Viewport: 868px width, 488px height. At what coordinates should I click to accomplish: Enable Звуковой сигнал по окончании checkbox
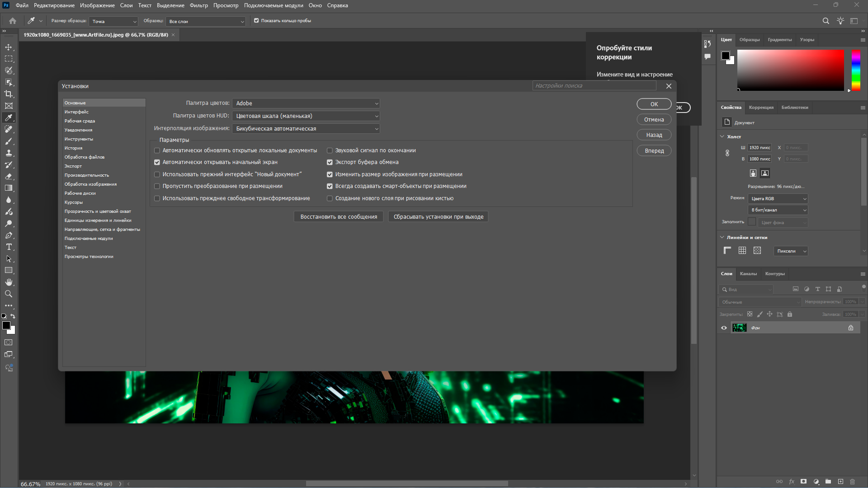tap(330, 150)
